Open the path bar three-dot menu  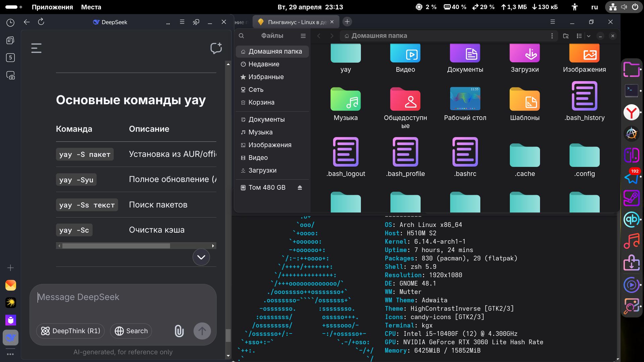click(552, 36)
